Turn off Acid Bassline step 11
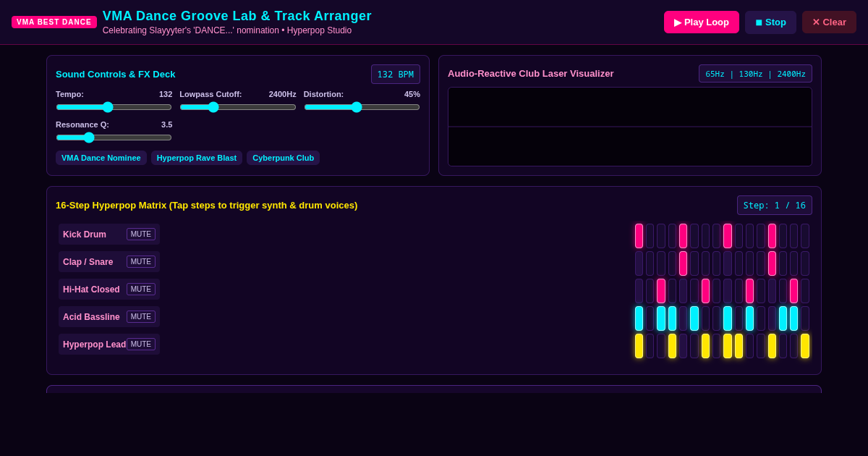The height and width of the screenshot is (456, 868). pyautogui.click(x=749, y=318)
